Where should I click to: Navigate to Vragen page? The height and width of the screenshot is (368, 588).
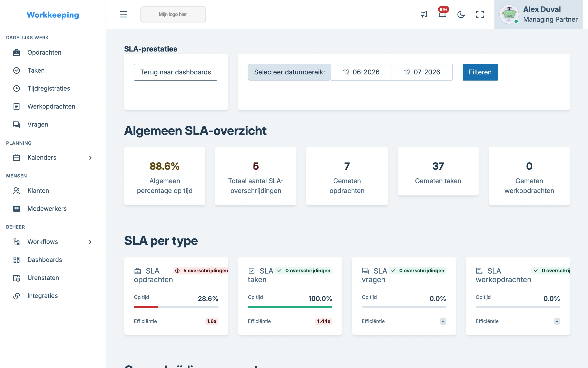(x=53, y=124)
